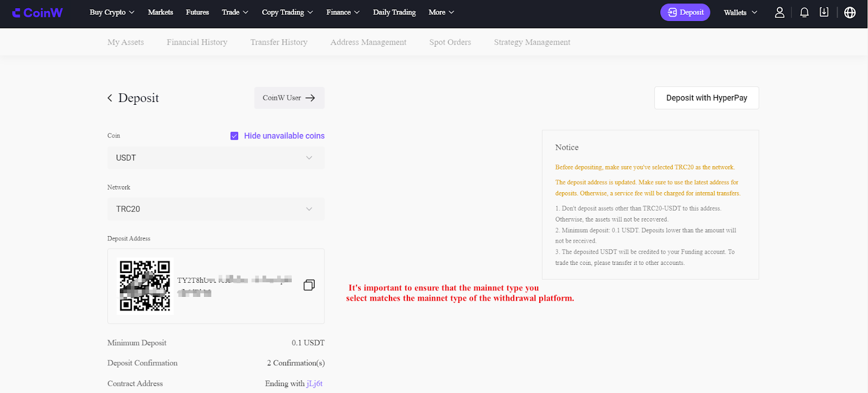Open Daily Trading
This screenshot has width=868, height=393.
(x=394, y=12)
